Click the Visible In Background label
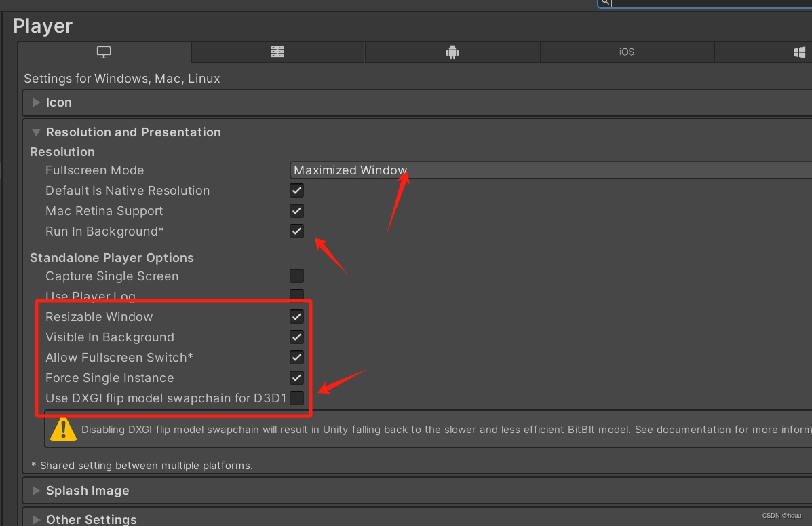Viewport: 812px width, 526px height. click(110, 337)
